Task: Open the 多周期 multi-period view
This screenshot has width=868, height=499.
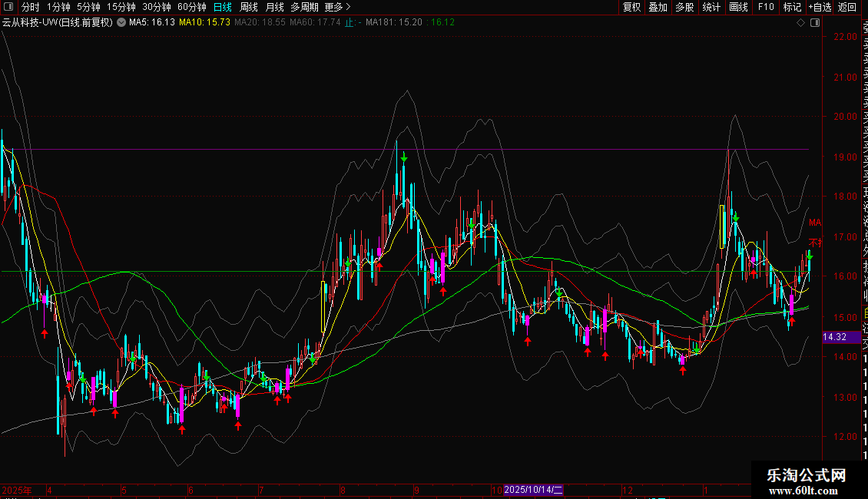Action: click(x=305, y=7)
